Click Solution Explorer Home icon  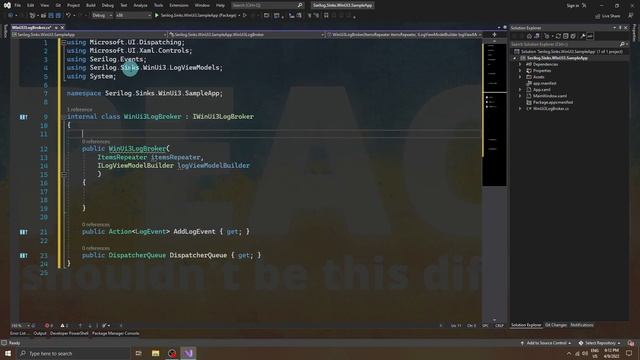coord(529,36)
